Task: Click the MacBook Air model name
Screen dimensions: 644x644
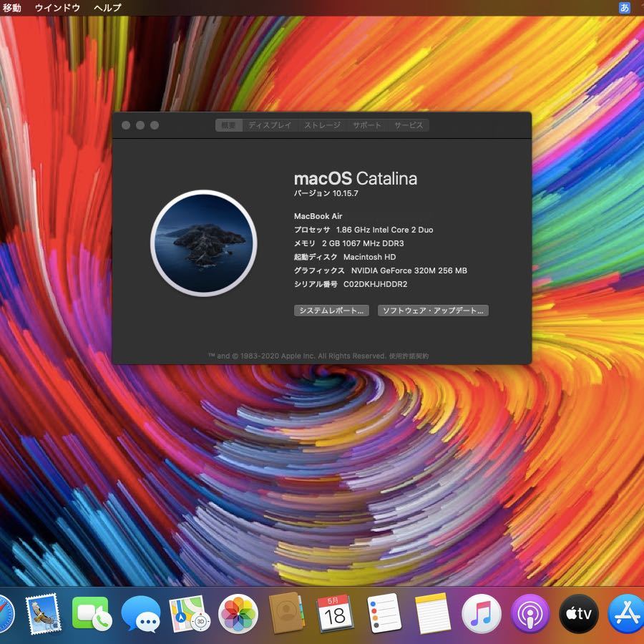Action: (x=318, y=216)
